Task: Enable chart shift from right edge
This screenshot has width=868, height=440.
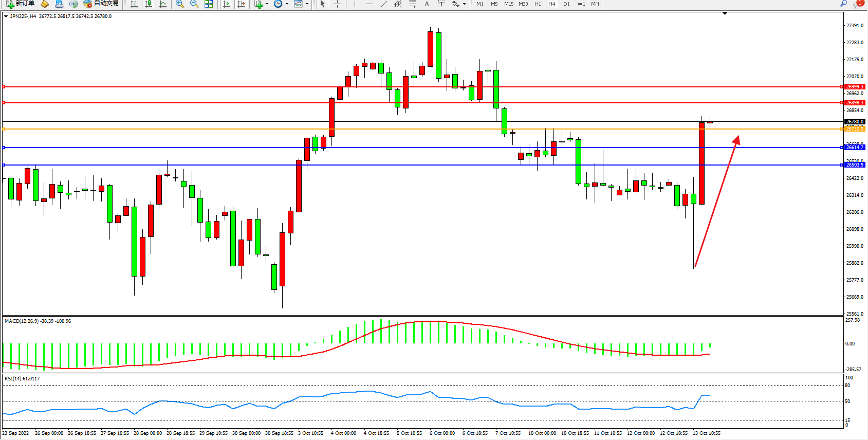Action: click(241, 4)
